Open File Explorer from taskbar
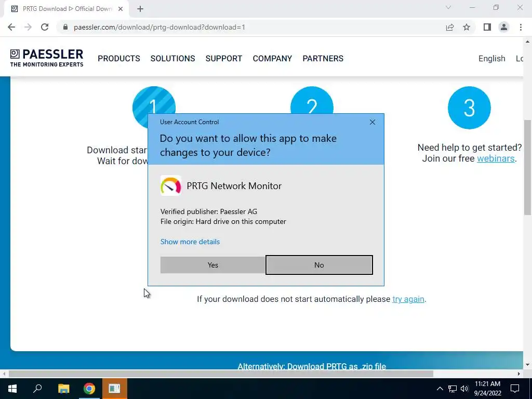The width and height of the screenshot is (532, 399). tap(63, 389)
